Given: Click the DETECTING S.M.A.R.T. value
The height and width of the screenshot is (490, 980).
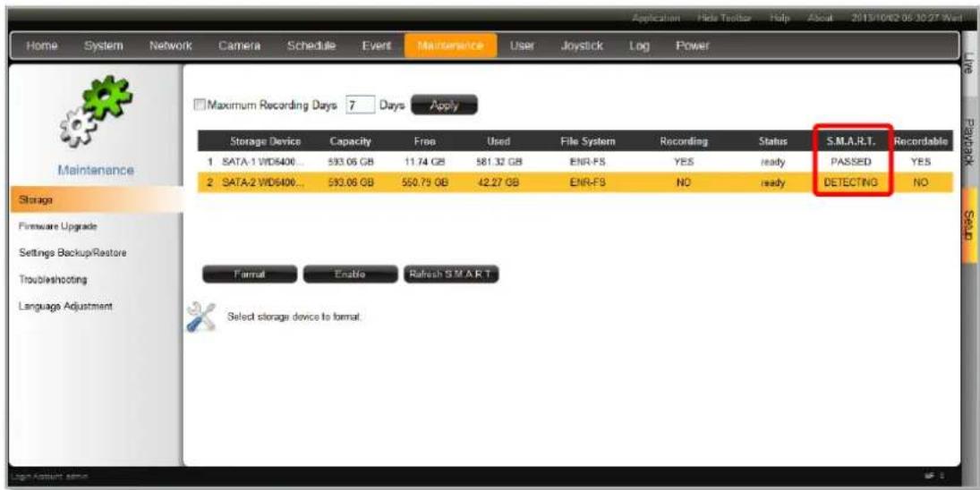Looking at the screenshot, I should [x=850, y=182].
